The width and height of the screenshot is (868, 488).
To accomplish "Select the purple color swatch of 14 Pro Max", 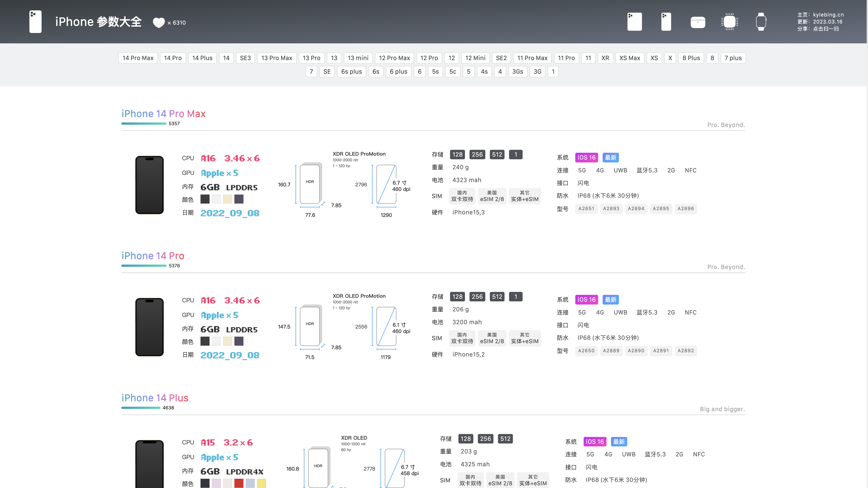I will 239,199.
